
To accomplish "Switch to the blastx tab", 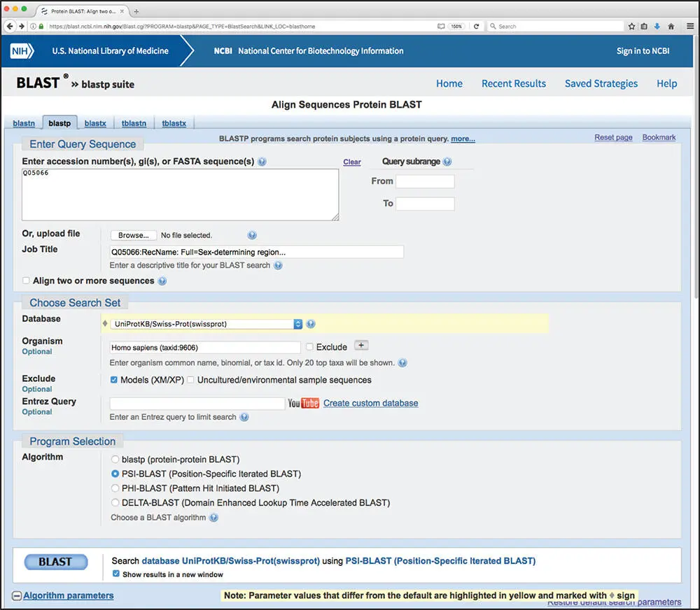I will (95, 123).
